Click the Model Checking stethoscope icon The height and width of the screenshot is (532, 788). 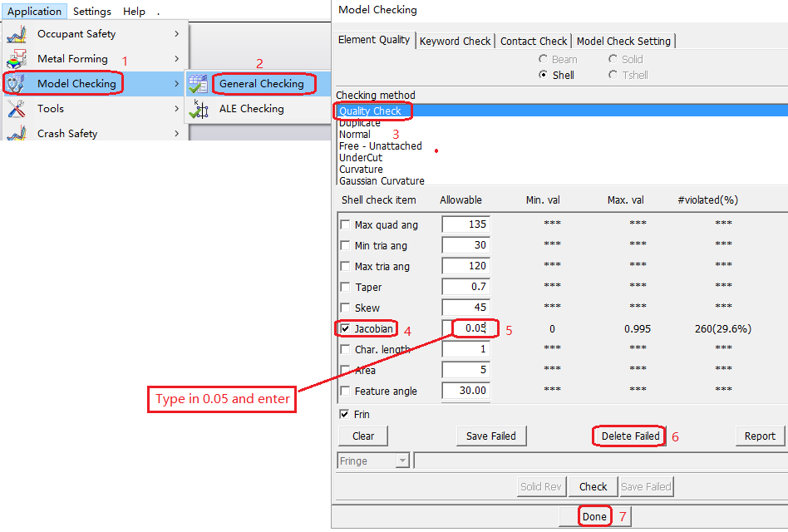pos(17,83)
